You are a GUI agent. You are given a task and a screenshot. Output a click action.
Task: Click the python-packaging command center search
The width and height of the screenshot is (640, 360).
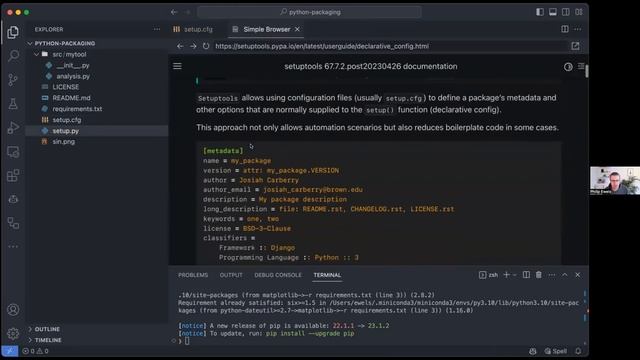[309, 12]
